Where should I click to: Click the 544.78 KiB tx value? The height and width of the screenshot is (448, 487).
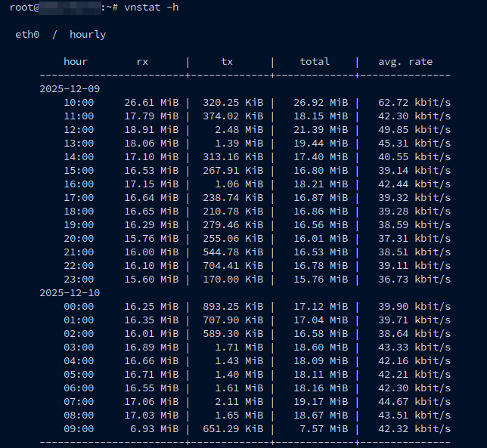[x=233, y=252]
